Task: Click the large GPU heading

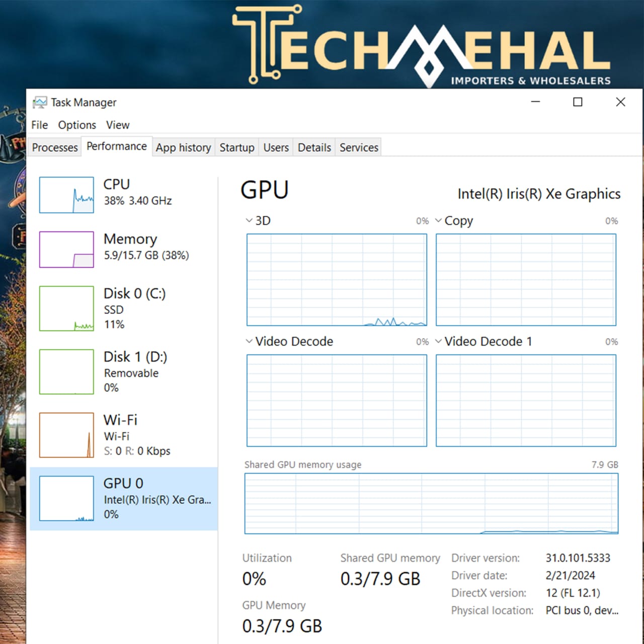Action: [x=265, y=190]
